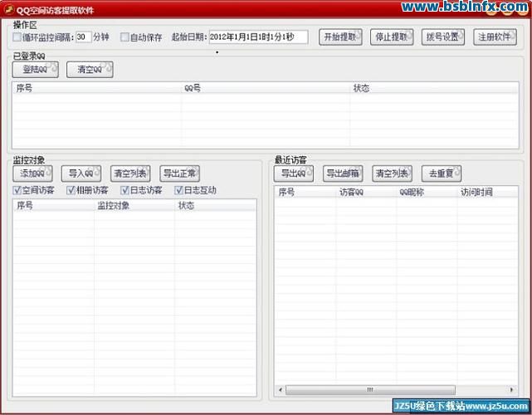532x415 pixels.
Task: Click the app icon in the title bar
Action: (8, 10)
